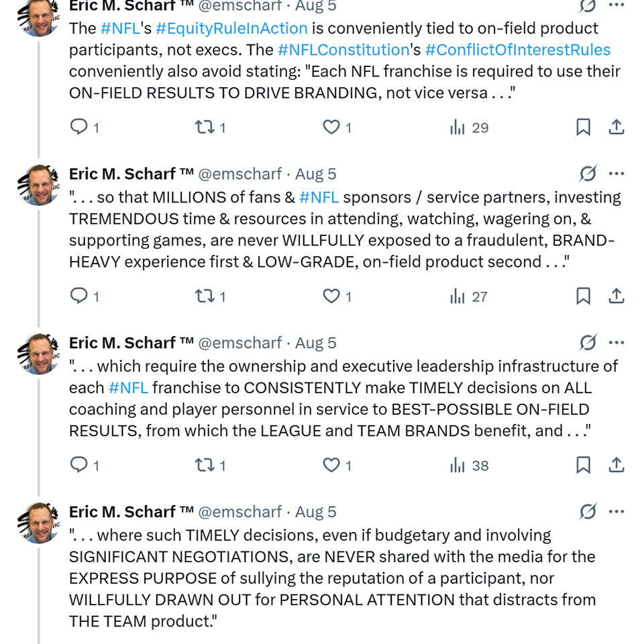Like the tweet about ON-FIELD RESULTS TO DRIVE BRANDING
The height and width of the screenshot is (644, 644).
tap(331, 127)
